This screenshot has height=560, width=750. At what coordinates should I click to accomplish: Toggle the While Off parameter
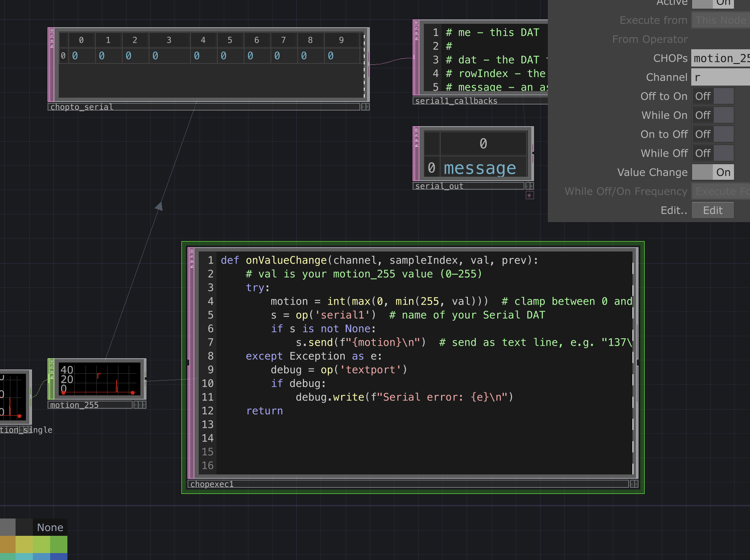712,153
